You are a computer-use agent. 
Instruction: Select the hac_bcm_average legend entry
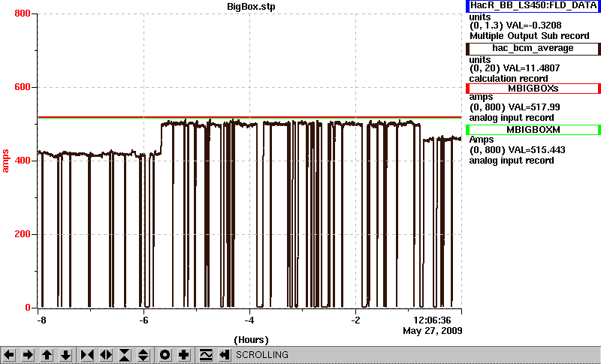point(533,49)
